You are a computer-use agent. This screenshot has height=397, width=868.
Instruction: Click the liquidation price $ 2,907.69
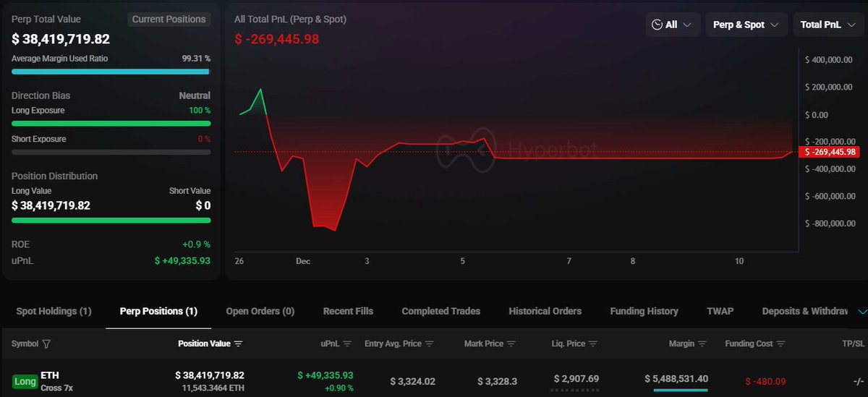[x=576, y=378]
